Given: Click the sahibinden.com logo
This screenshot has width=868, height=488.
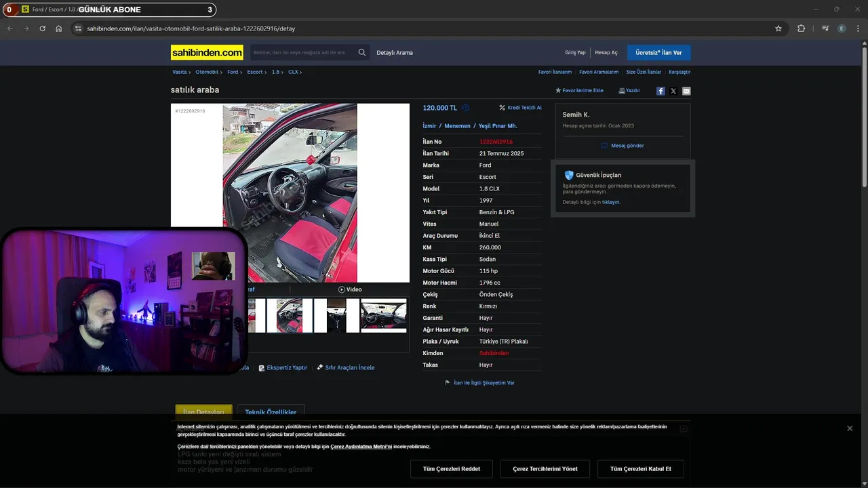Looking at the screenshot, I should point(207,52).
